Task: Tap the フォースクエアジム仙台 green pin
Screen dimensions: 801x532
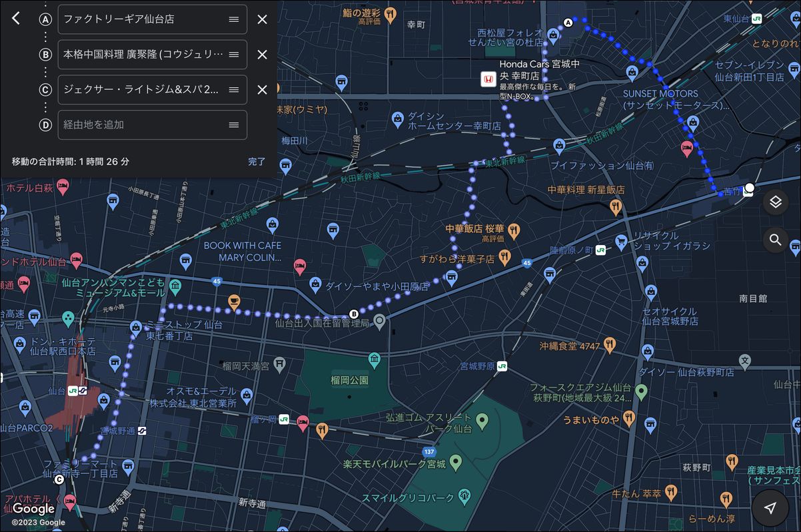Action: (x=641, y=391)
